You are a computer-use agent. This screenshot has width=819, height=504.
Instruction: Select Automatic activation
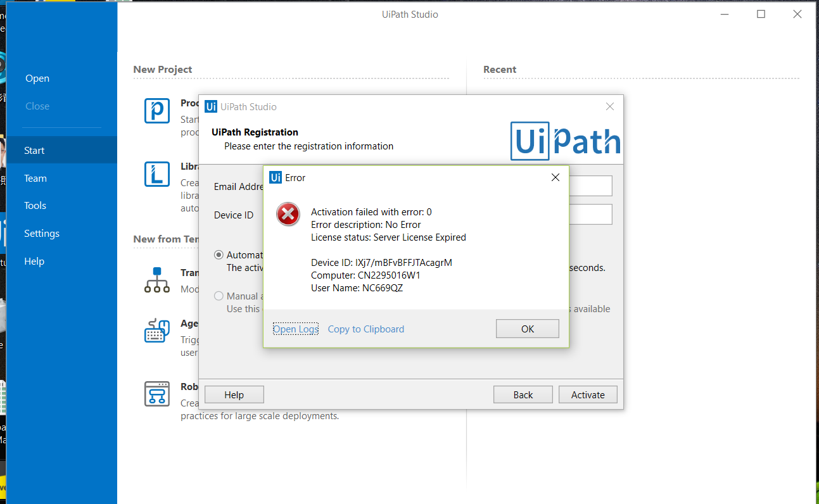point(219,254)
